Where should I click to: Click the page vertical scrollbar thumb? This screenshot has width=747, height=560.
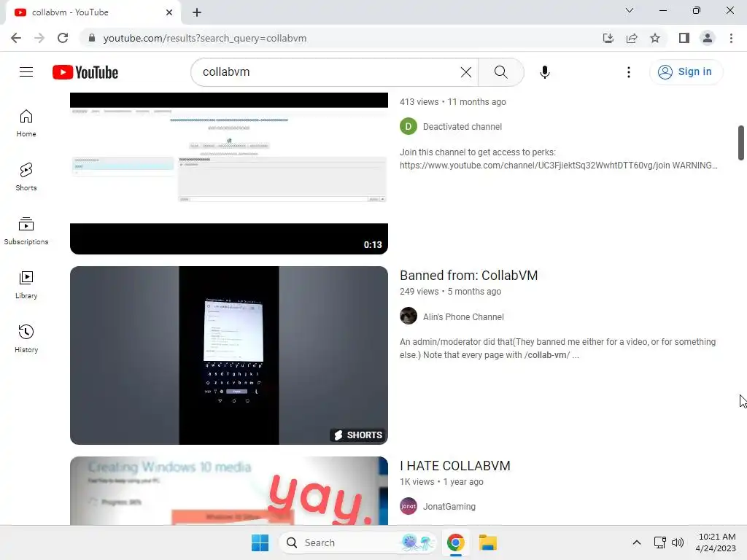(x=741, y=143)
